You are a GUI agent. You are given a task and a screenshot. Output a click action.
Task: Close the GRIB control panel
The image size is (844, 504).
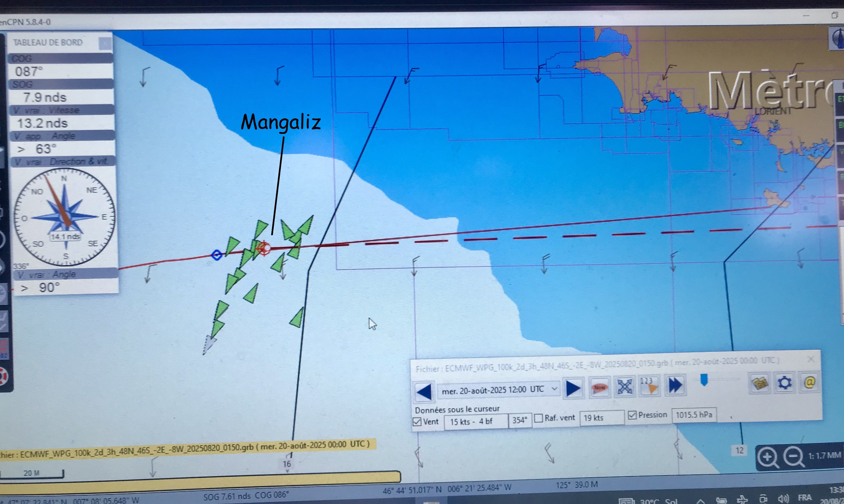(811, 359)
